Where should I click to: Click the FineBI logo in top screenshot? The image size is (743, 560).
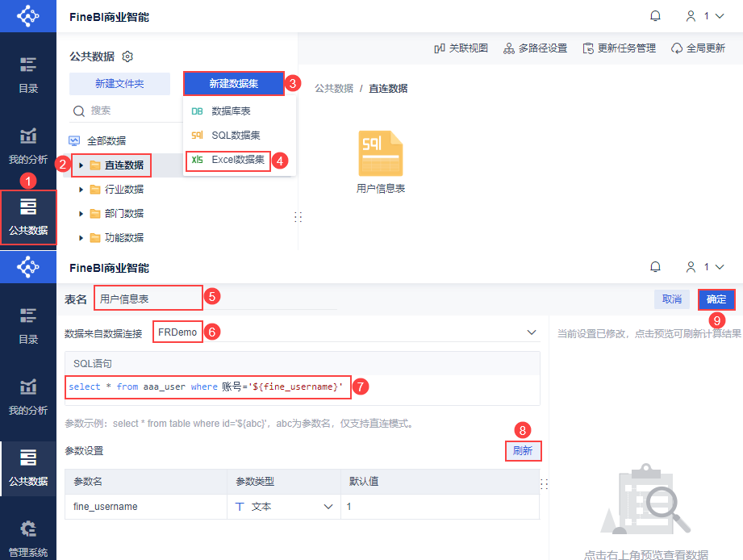pyautogui.click(x=28, y=16)
